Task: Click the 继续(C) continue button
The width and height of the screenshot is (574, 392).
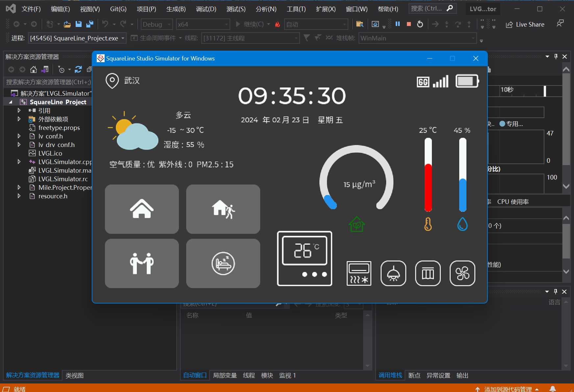Action: pyautogui.click(x=251, y=24)
